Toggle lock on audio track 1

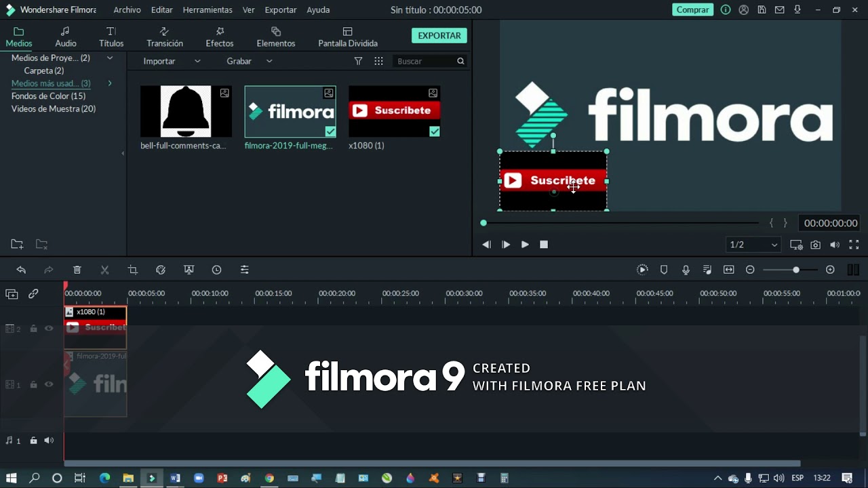pyautogui.click(x=33, y=441)
